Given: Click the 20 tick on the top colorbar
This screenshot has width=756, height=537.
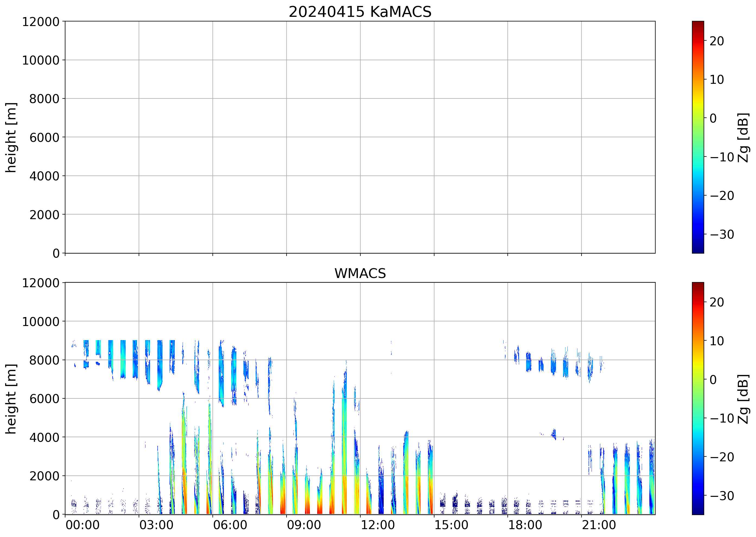Looking at the screenshot, I should (x=717, y=41).
